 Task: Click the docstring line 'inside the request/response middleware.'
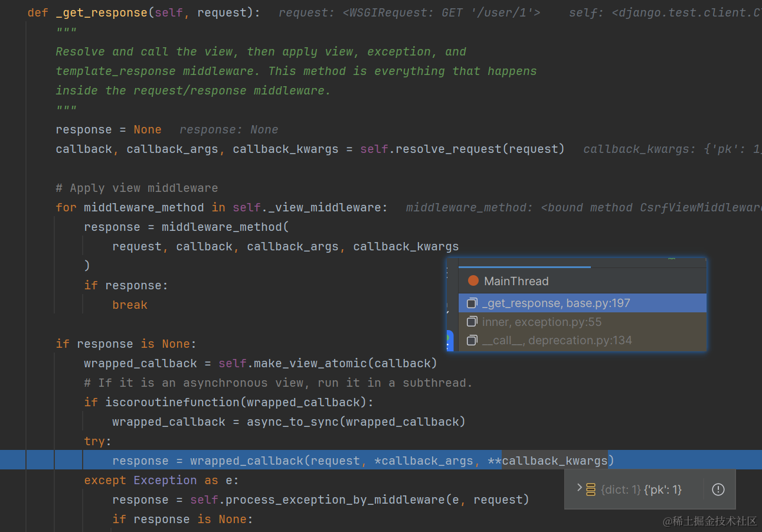coord(193,90)
